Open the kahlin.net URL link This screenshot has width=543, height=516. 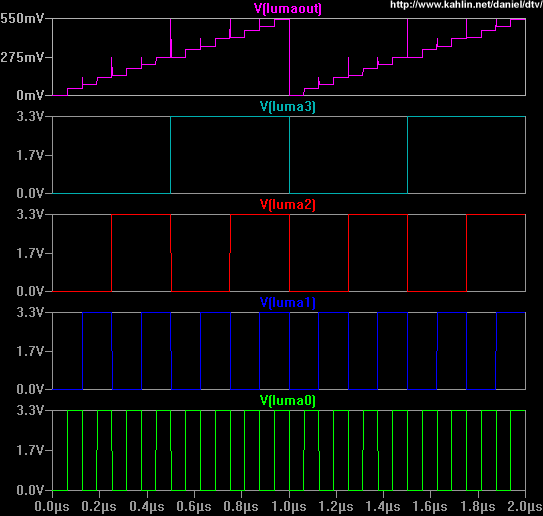click(x=466, y=5)
